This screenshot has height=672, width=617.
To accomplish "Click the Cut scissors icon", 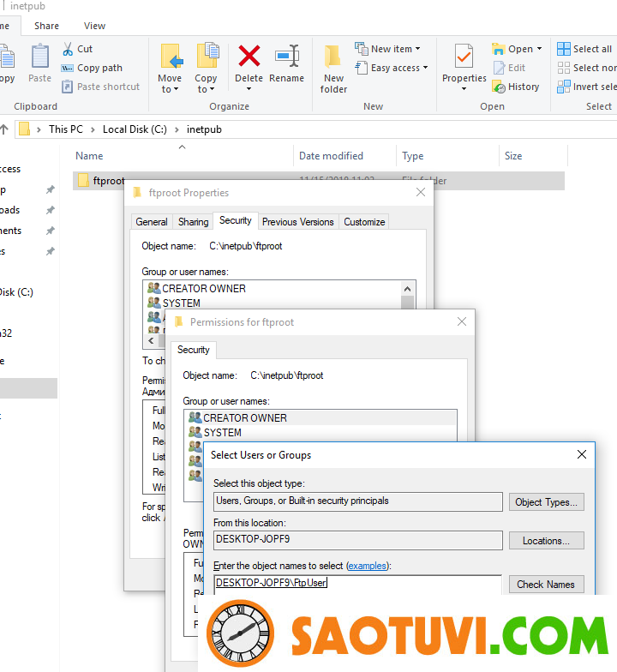I will (x=68, y=49).
